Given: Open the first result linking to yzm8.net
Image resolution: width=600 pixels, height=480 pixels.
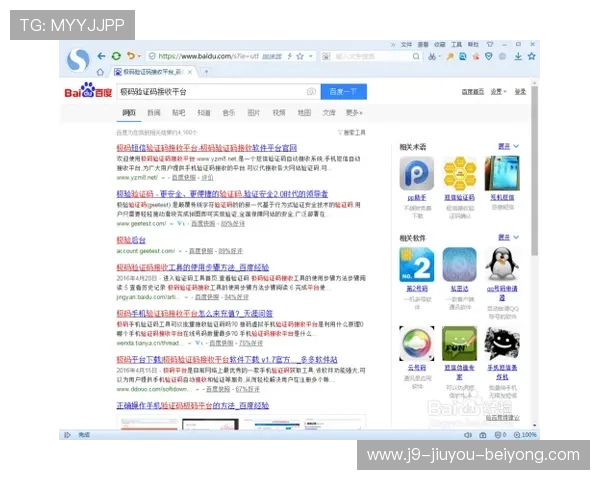Looking at the screenshot, I should point(207,148).
